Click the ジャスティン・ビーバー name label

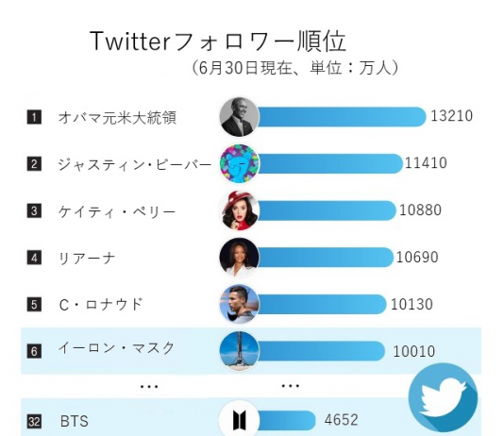pyautogui.click(x=135, y=164)
